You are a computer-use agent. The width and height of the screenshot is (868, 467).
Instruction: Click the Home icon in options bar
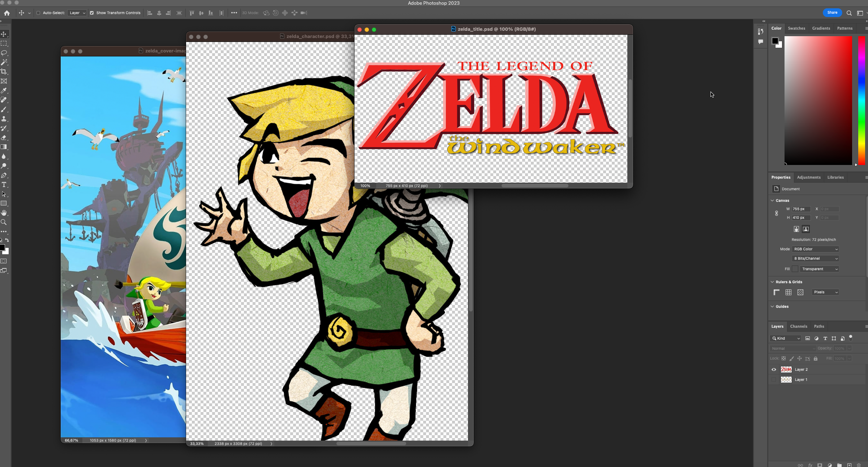7,13
